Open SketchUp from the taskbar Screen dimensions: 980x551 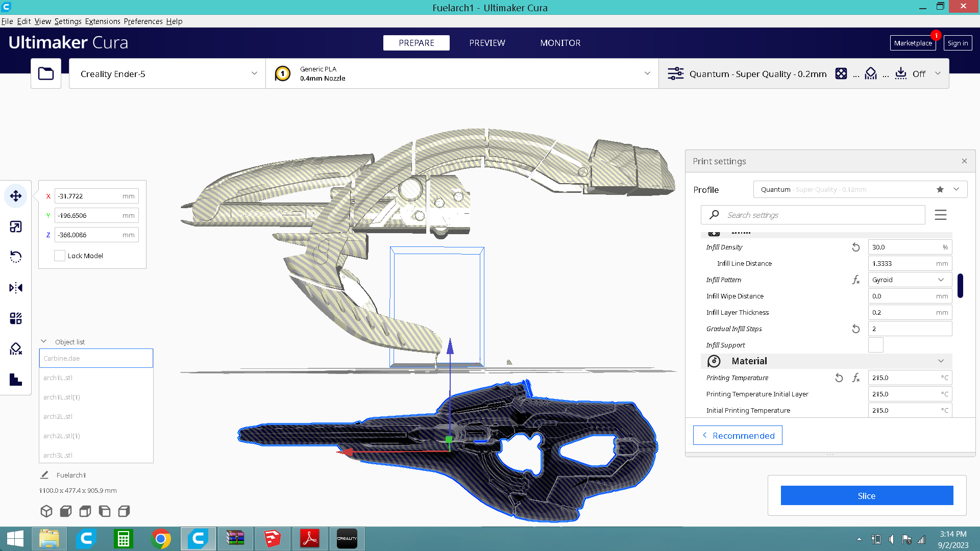pos(273,539)
